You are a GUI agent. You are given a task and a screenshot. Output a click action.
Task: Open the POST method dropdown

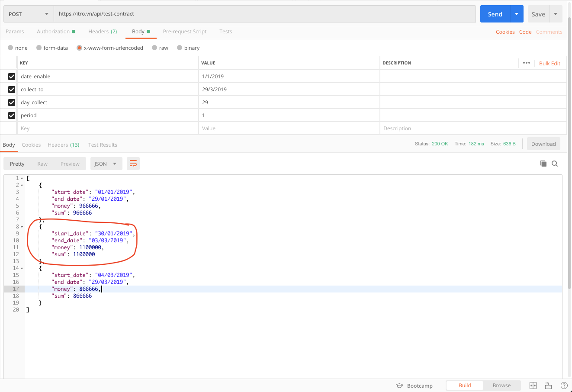point(29,14)
